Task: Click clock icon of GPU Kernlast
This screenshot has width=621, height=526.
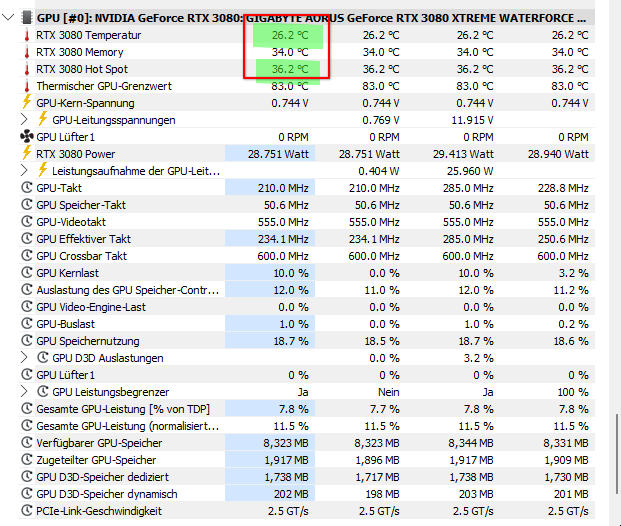Action: [27, 273]
